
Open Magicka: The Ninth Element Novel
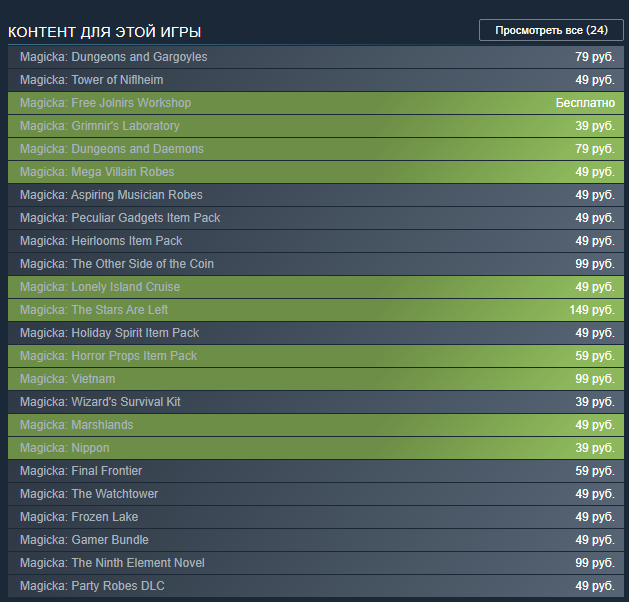tap(316, 563)
